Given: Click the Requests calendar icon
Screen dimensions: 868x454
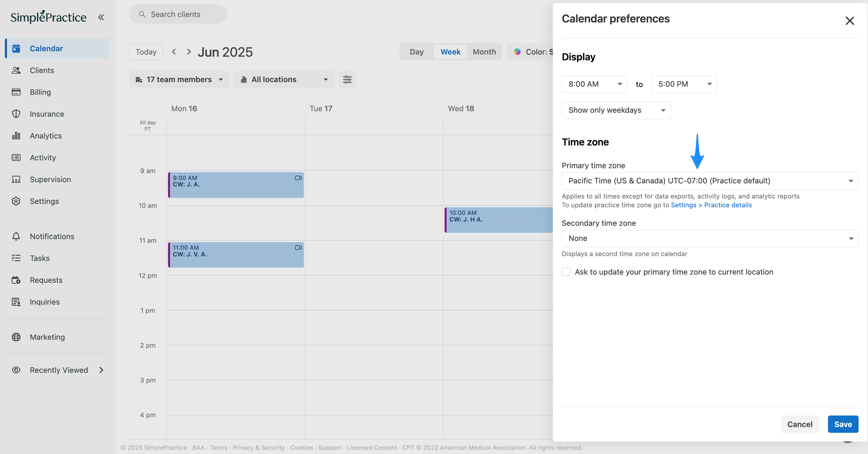Looking at the screenshot, I should click(x=16, y=280).
